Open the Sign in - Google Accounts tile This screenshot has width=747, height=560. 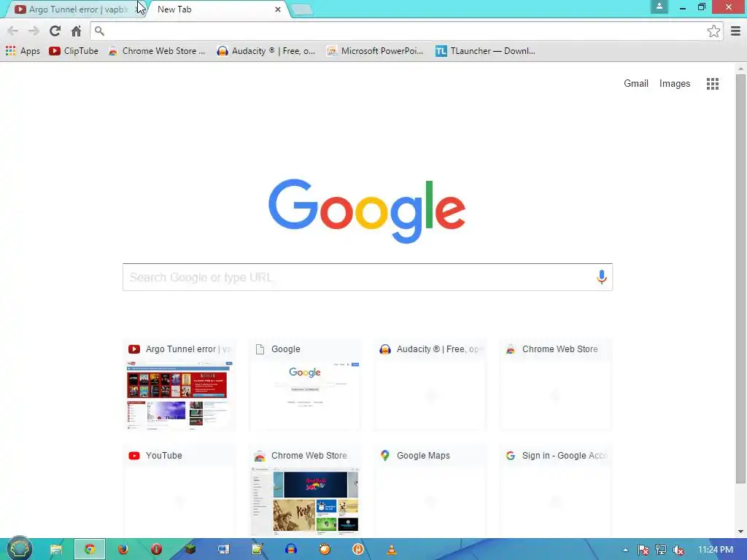(x=555, y=491)
